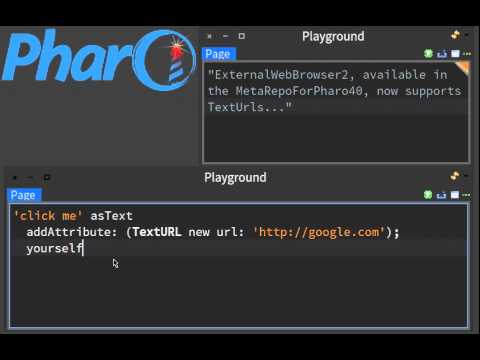This screenshot has width=480, height=360.
Task: Maximize the bottom Playground window
Action: [47, 177]
